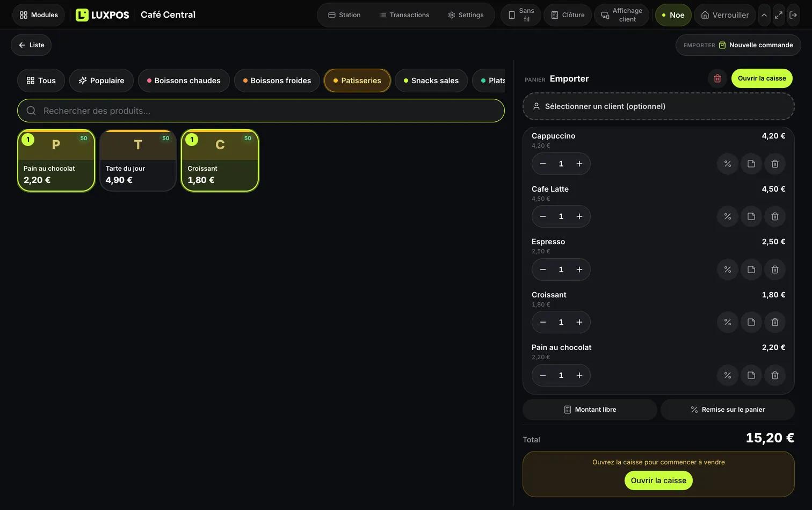Viewport: 812px width, 510px height.
Task: Decrease Pain au chocolat quantity
Action: 543,375
